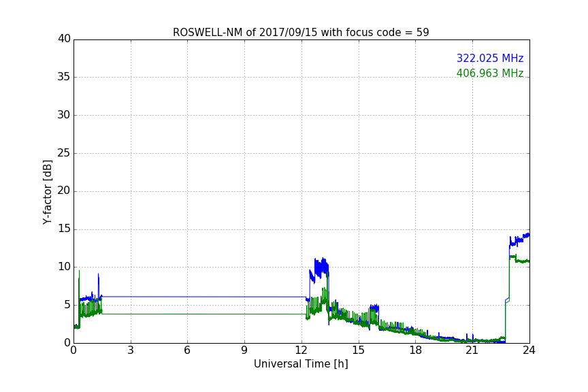588x392 pixels.
Task: Click the x-axis tick label 9
Action: pos(244,350)
